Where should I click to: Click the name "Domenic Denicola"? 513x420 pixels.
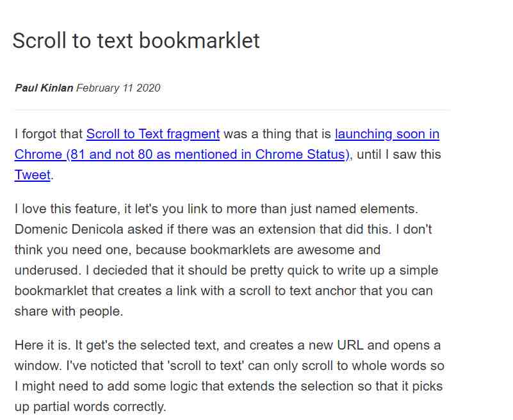(x=69, y=229)
